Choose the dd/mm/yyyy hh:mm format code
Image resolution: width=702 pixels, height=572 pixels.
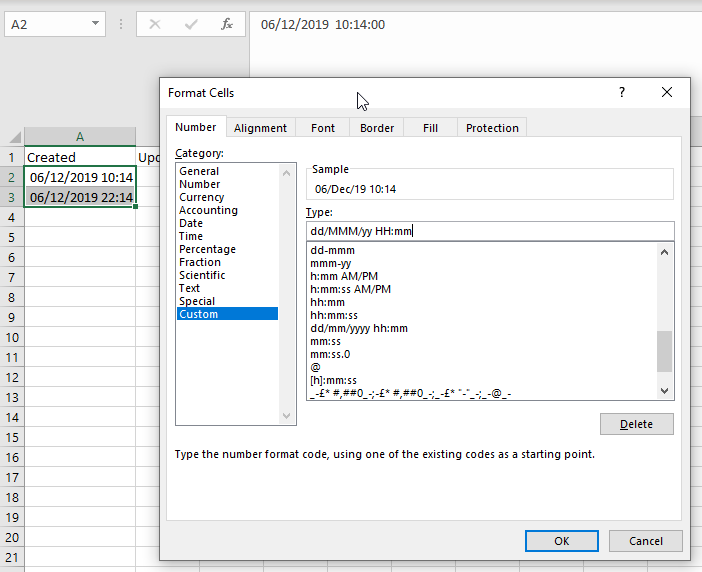482,328
